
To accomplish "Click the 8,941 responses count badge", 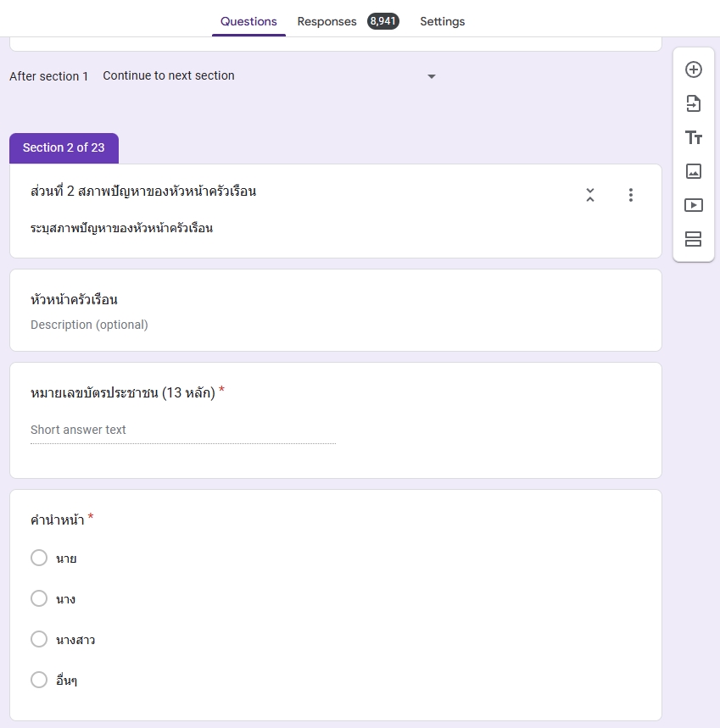I will point(382,21).
